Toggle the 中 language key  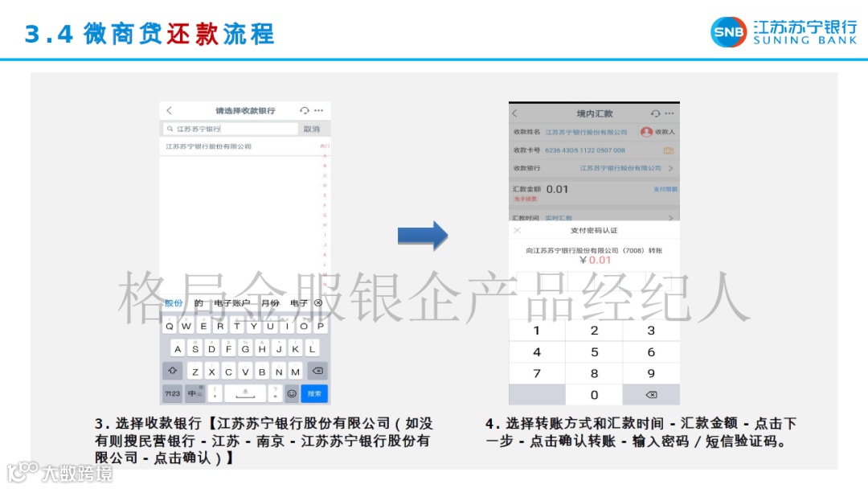tap(194, 394)
